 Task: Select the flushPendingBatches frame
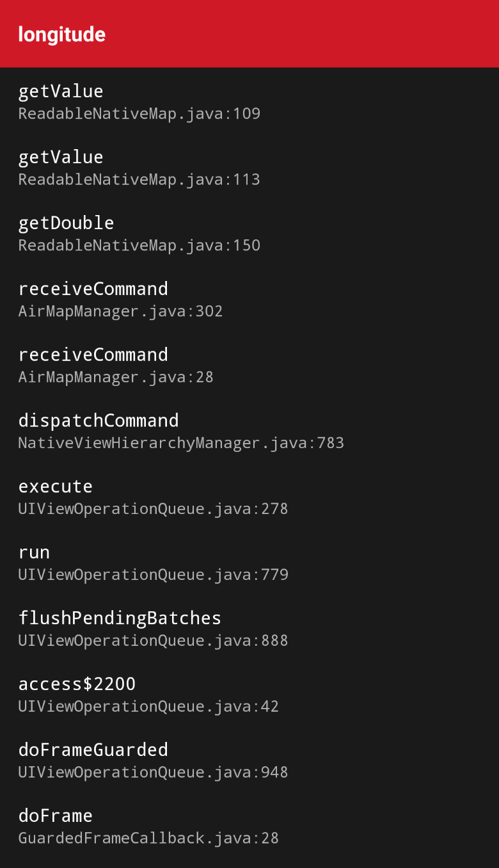[120, 618]
